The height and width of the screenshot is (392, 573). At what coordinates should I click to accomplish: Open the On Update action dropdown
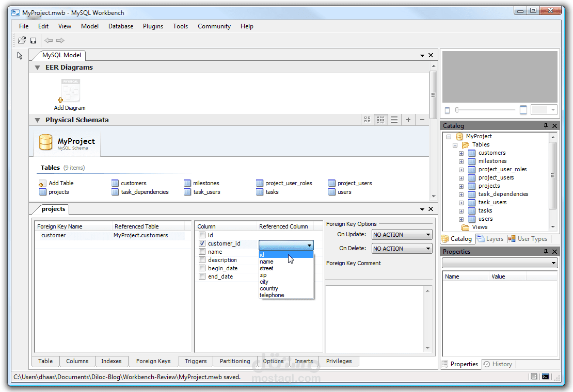pyautogui.click(x=402, y=235)
